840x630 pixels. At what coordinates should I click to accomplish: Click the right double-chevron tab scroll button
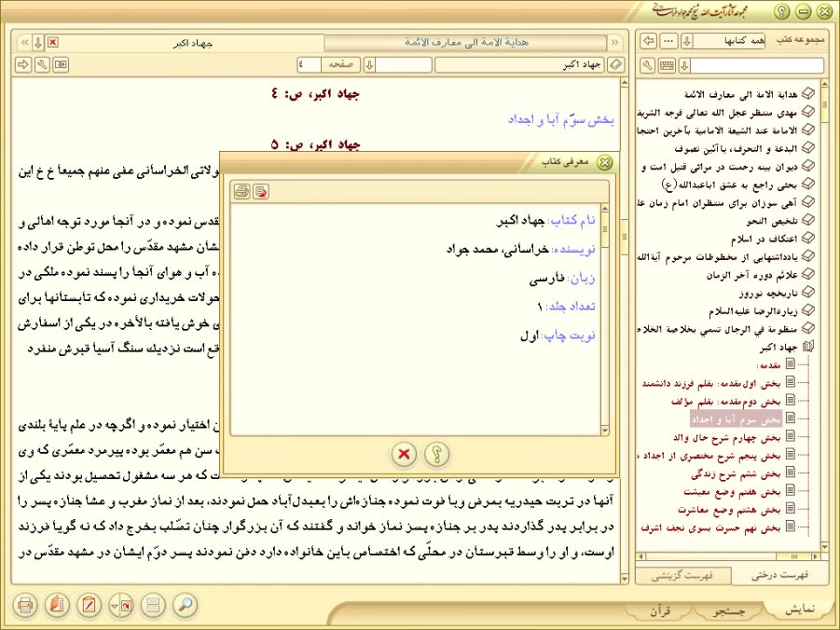point(614,42)
